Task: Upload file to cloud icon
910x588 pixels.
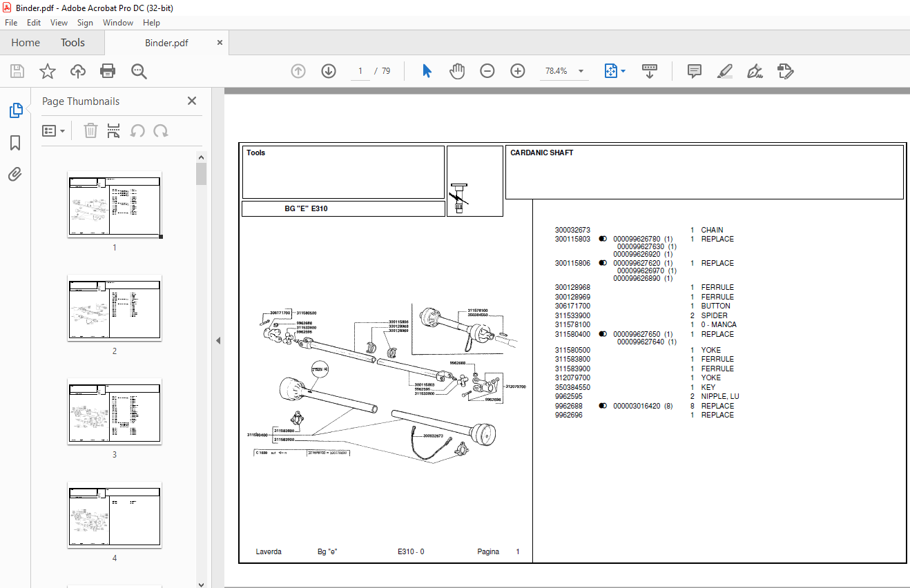Action: tap(78, 71)
